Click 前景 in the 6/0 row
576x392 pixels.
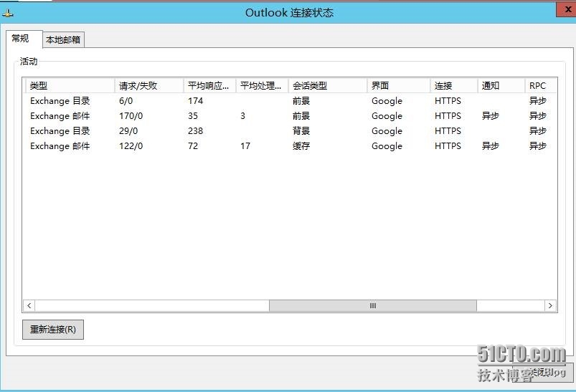point(301,101)
